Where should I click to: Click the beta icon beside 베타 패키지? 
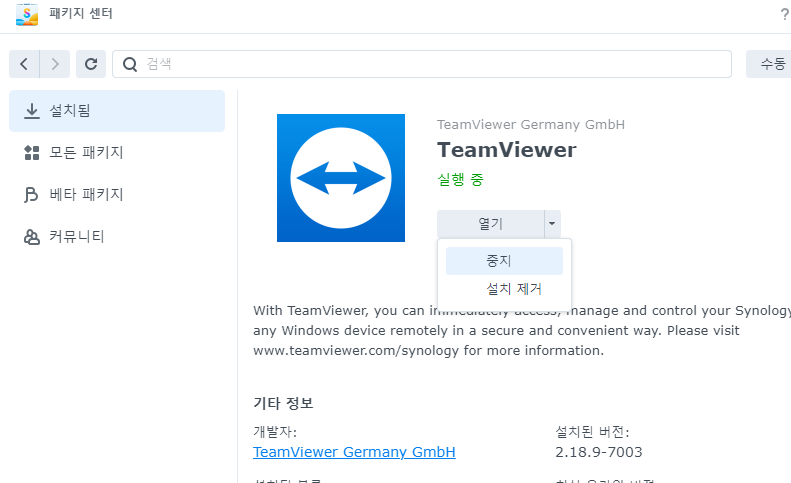click(31, 194)
